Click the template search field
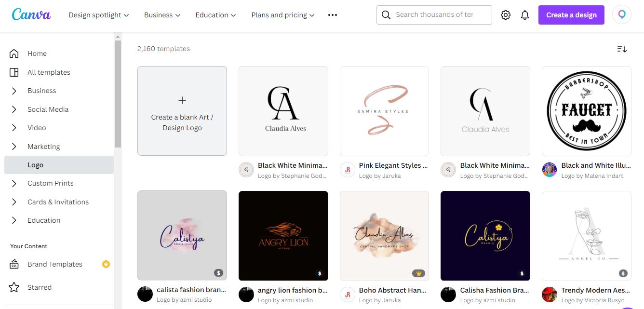This screenshot has height=309, width=644. click(434, 15)
